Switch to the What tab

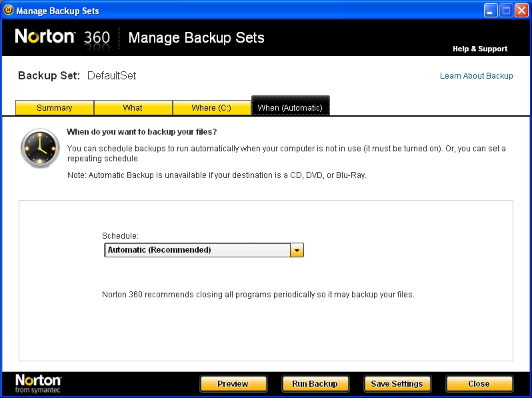coord(133,108)
